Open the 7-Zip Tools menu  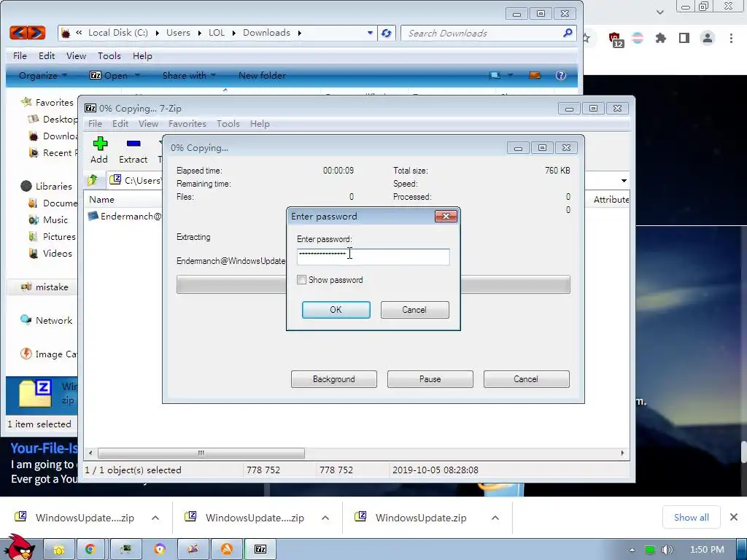point(228,124)
